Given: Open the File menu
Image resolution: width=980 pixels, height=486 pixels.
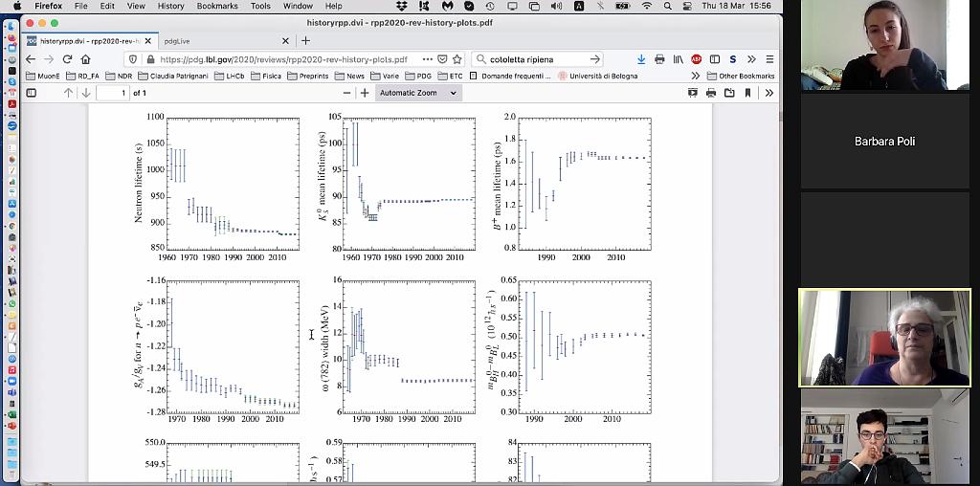Looking at the screenshot, I should (80, 6).
